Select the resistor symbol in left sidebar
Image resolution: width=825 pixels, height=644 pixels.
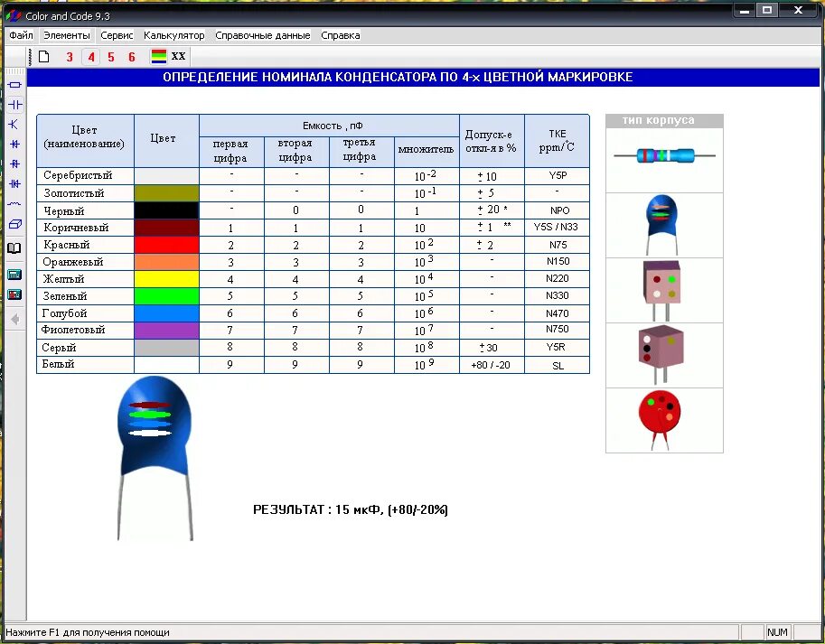point(14,85)
